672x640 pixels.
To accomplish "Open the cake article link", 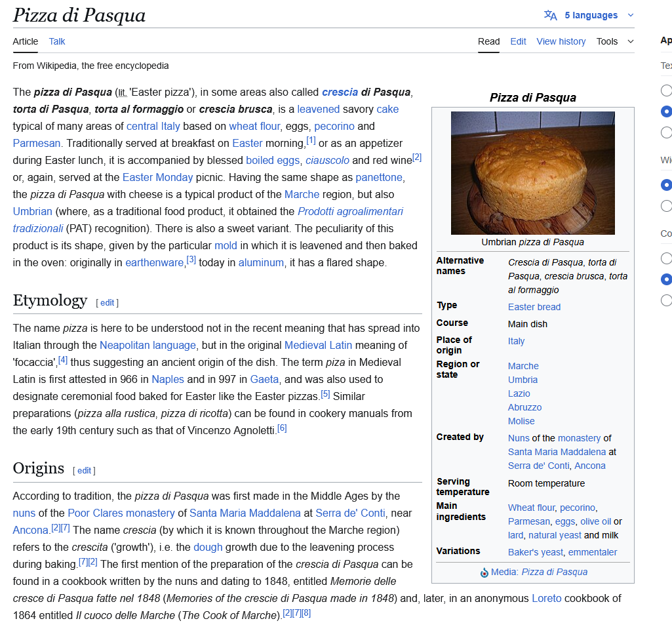I will coord(387,110).
